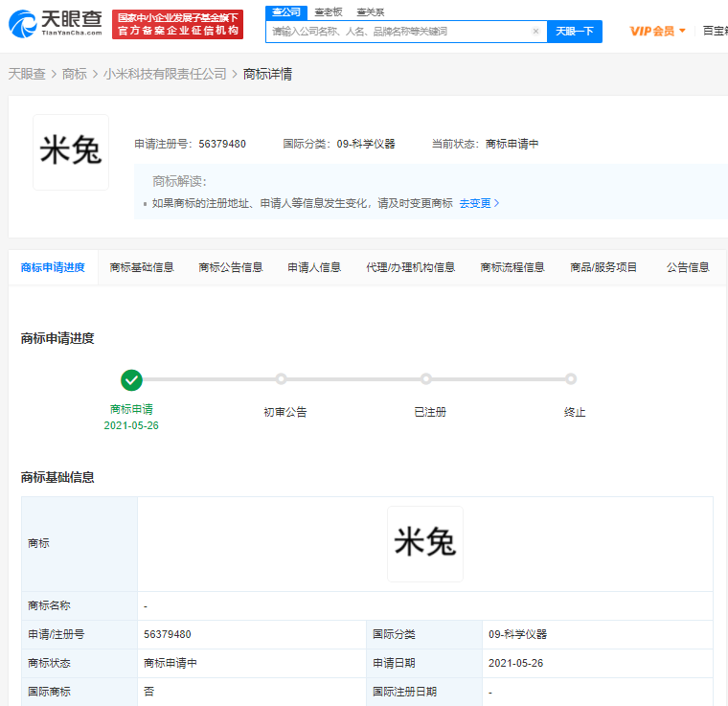
Task: Open the VIP会员 dropdown menu
Action: click(x=657, y=32)
